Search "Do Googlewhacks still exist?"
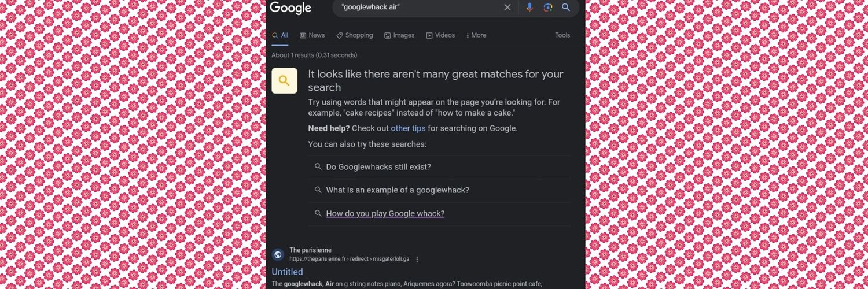This screenshot has height=289, width=868. pos(439,167)
